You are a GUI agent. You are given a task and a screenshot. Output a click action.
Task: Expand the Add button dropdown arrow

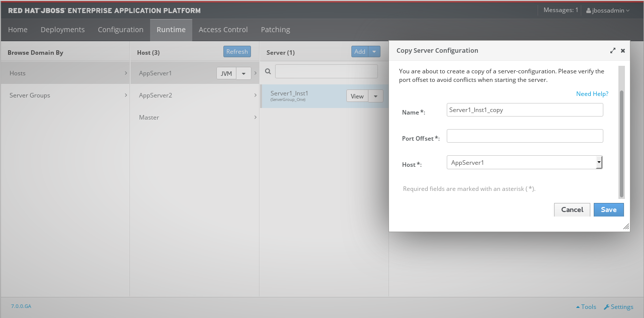click(x=374, y=51)
